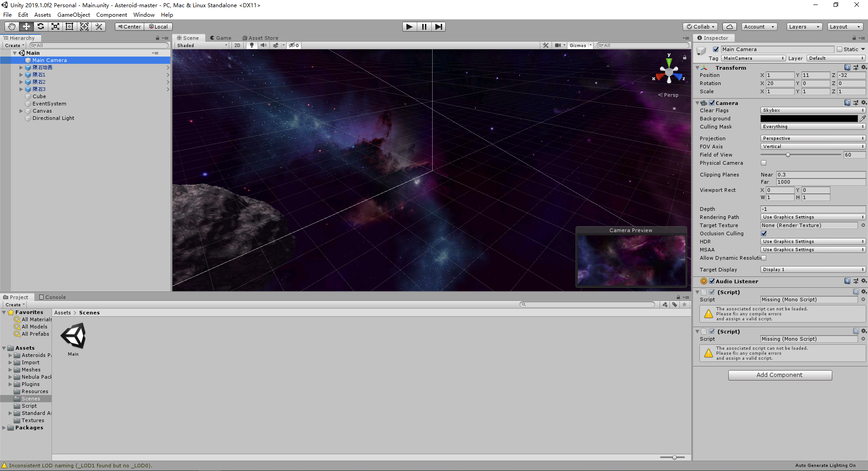Viewport: 868px width, 471px height.
Task: Toggle scene lighting bulb icon
Action: coord(252,45)
